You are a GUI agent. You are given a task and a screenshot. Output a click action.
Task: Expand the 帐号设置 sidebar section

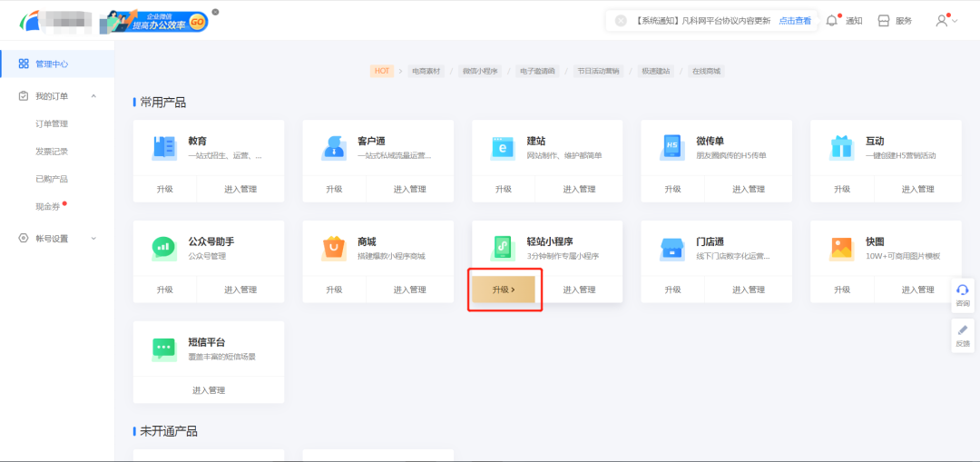coord(93,239)
